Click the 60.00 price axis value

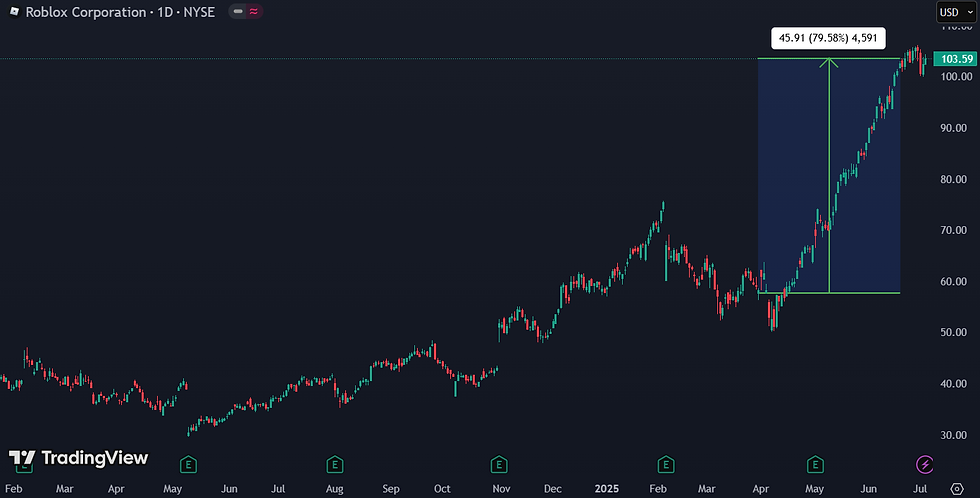[x=954, y=281]
